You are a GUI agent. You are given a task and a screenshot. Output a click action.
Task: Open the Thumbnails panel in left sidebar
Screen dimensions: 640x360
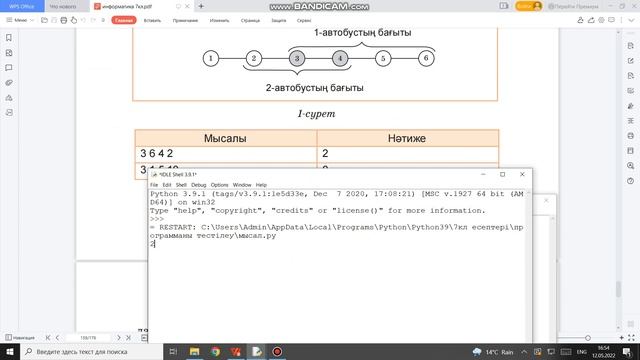point(9,53)
